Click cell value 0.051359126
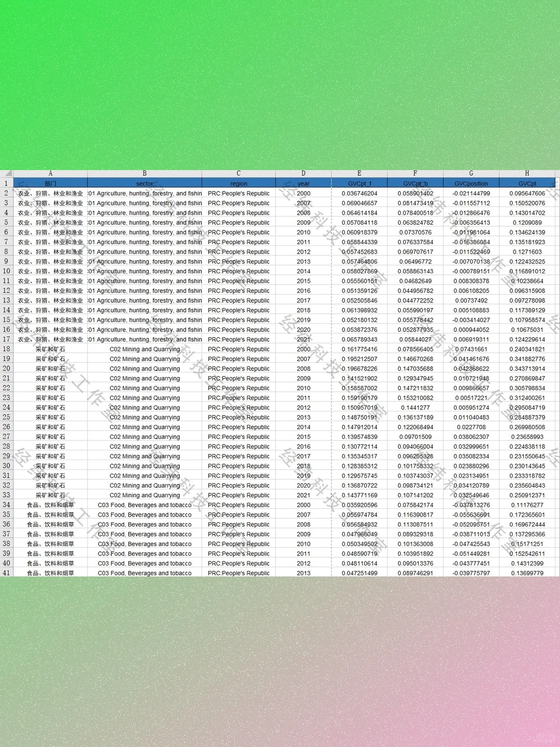 359,290
